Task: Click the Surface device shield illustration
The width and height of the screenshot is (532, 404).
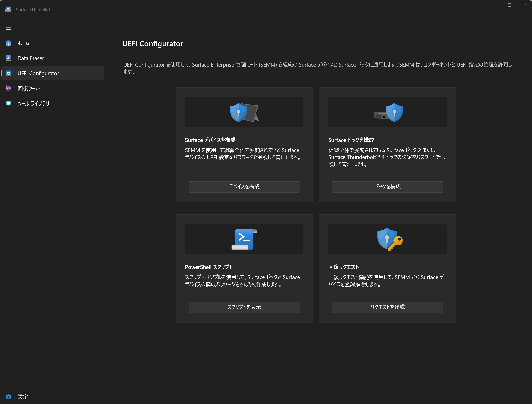Action: pyautogui.click(x=244, y=112)
